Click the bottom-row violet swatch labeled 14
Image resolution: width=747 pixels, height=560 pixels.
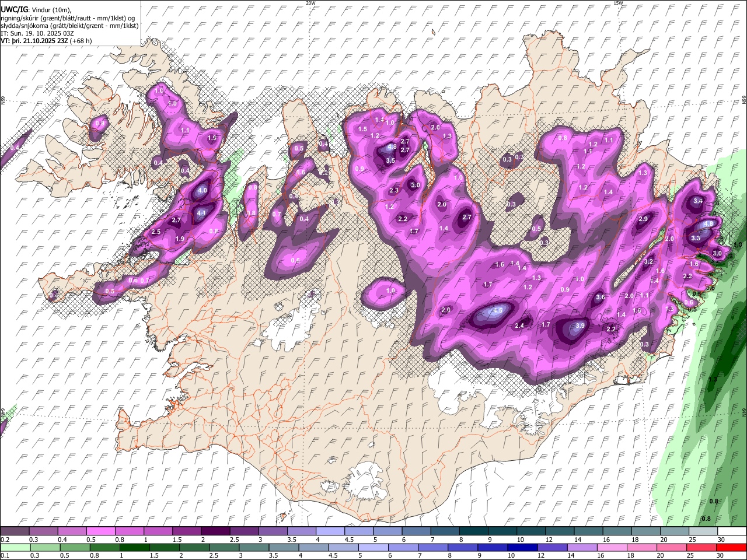tap(581, 547)
